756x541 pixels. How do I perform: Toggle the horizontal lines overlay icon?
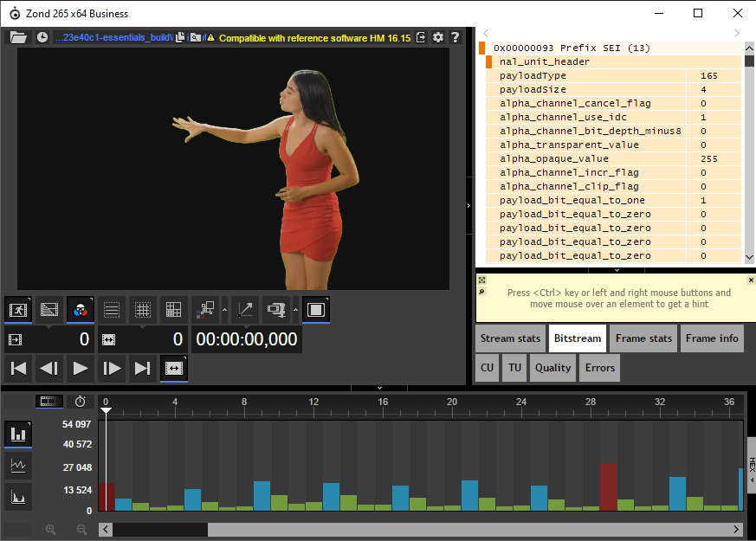(112, 310)
